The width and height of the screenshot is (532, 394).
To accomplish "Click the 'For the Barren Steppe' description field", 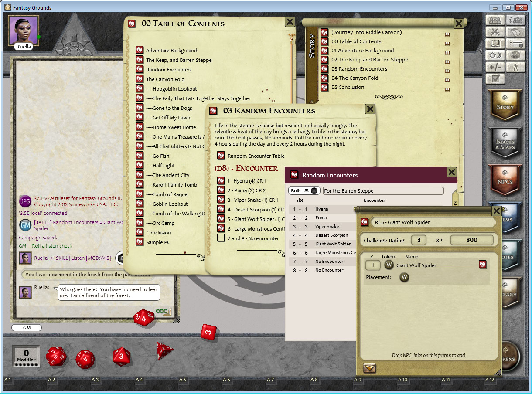I will click(x=382, y=191).
